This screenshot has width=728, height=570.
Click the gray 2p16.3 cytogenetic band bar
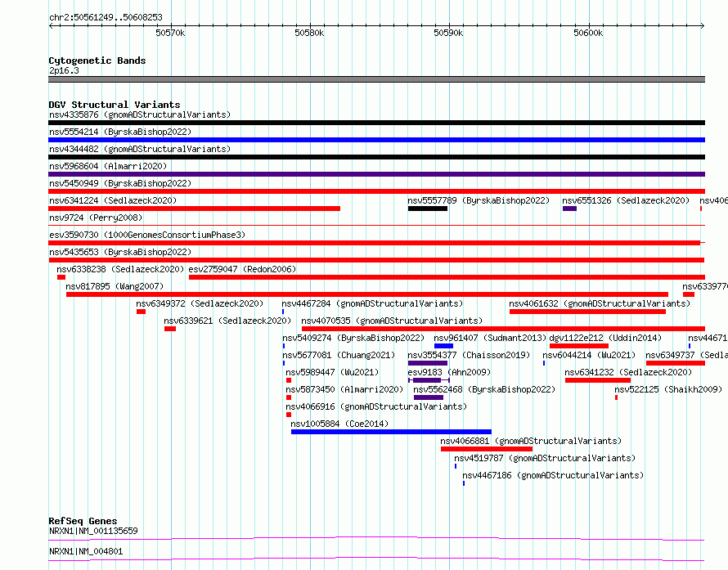click(x=376, y=79)
